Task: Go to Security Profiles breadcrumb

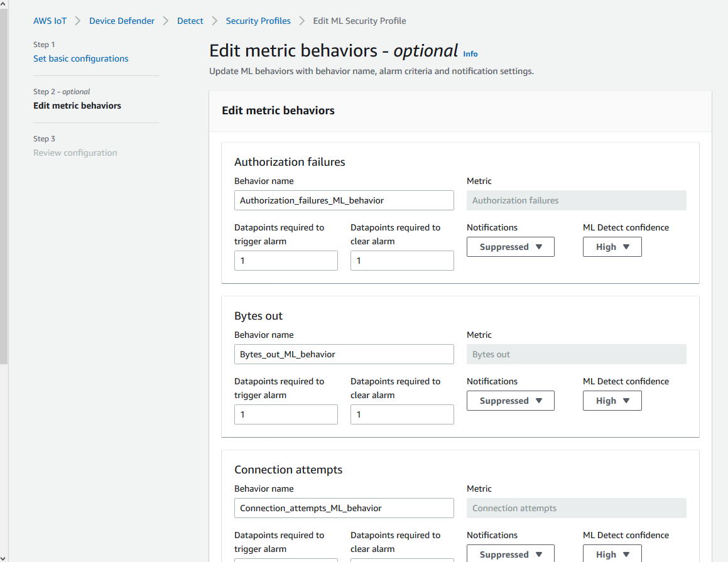Action: [258, 20]
